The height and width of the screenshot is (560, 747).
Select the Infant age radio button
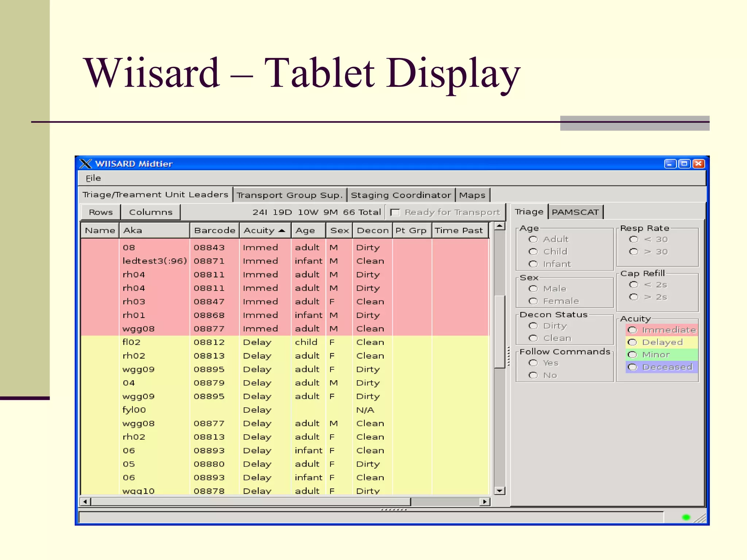(x=533, y=264)
